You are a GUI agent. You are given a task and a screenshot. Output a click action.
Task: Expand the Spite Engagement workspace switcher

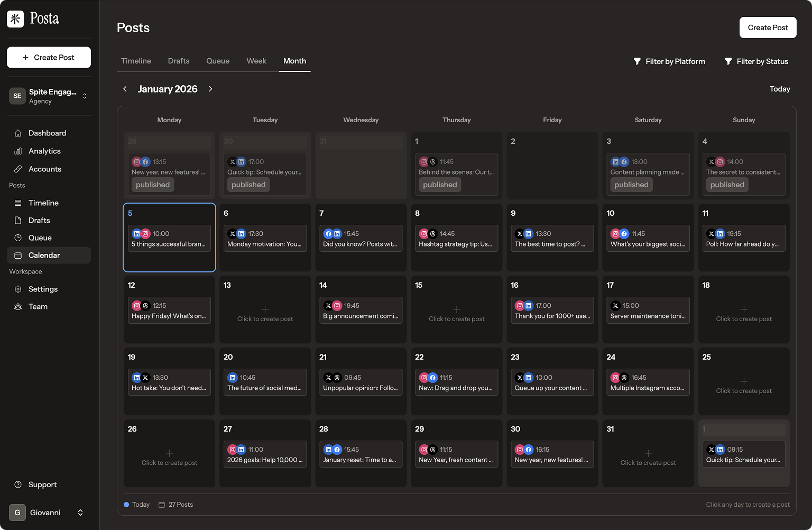[x=84, y=96]
